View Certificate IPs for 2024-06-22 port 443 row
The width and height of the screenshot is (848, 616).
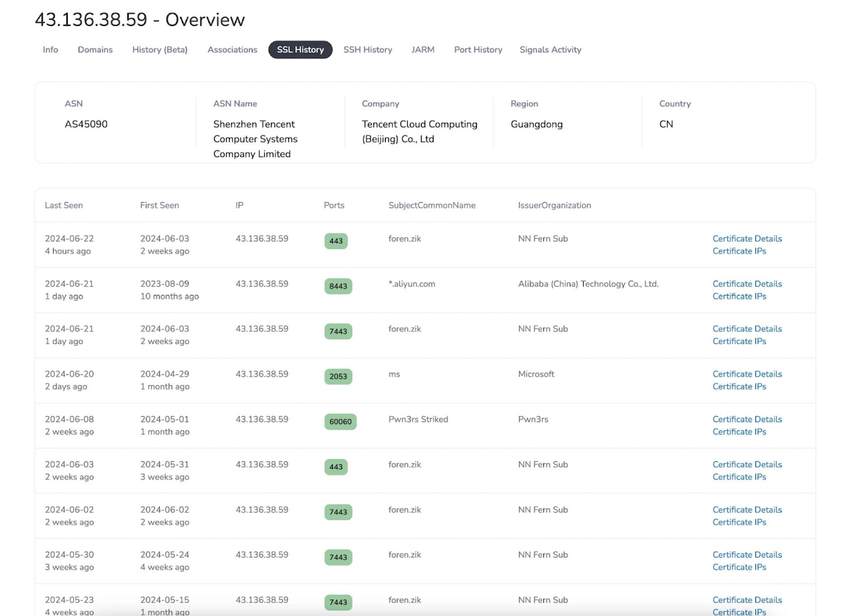click(739, 251)
